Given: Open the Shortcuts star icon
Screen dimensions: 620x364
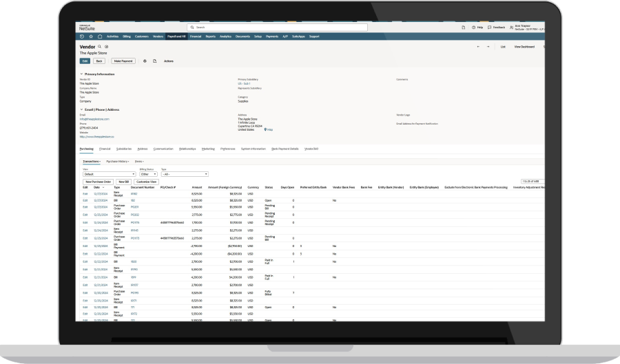Looking at the screenshot, I should click(x=91, y=36).
